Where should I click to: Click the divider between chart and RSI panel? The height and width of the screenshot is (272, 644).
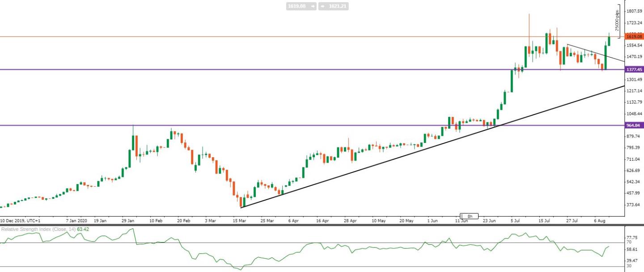click(x=322, y=225)
